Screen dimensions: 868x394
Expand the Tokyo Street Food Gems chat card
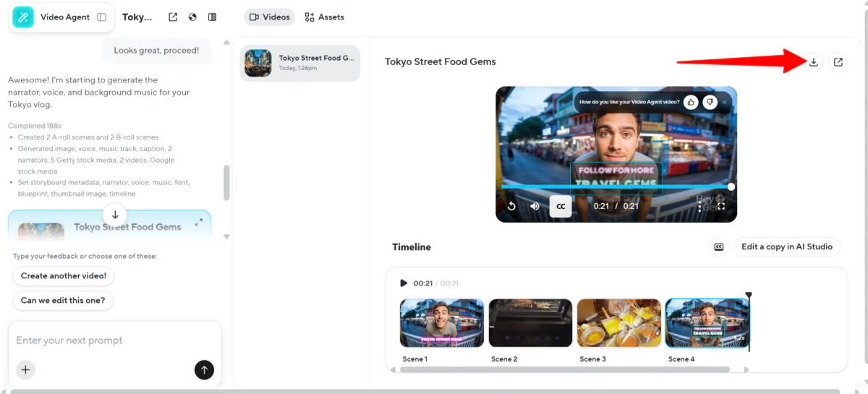tap(199, 223)
